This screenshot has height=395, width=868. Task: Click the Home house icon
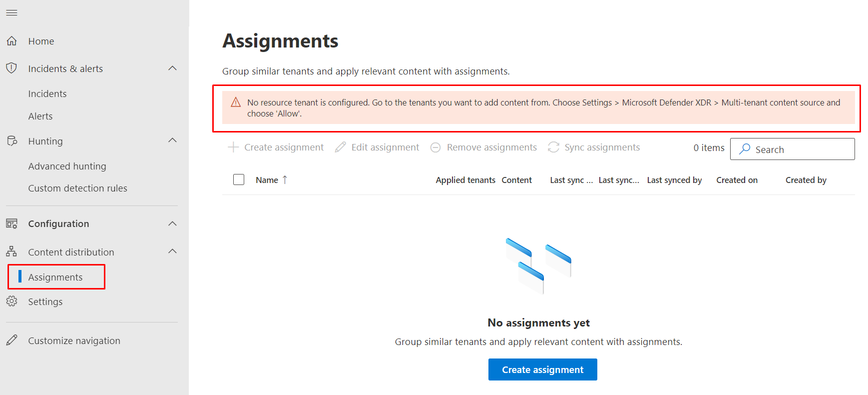click(11, 41)
